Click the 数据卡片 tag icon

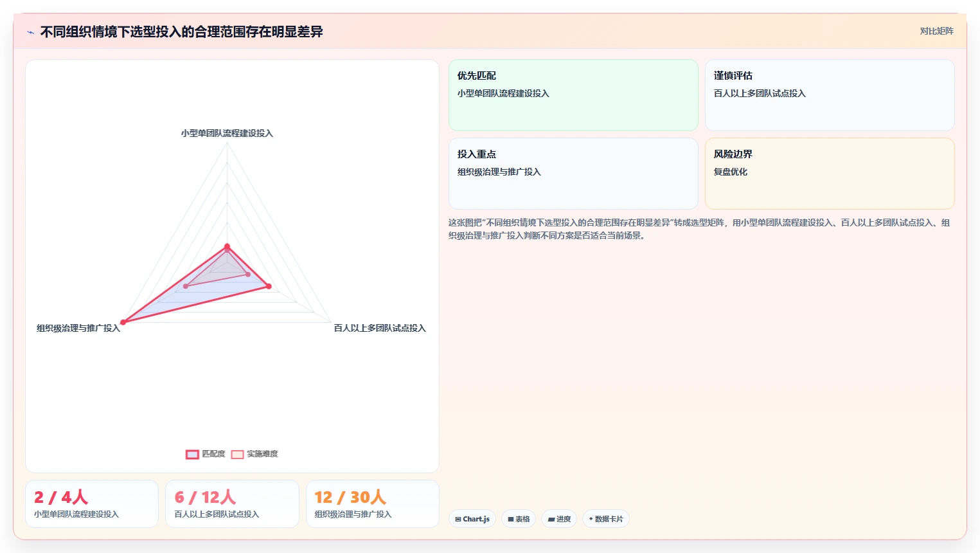(591, 519)
